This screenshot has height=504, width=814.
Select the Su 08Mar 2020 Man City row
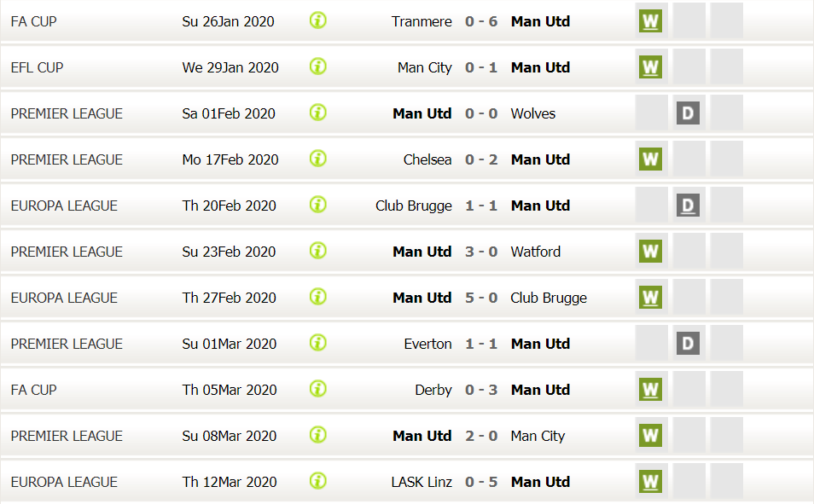(407, 436)
